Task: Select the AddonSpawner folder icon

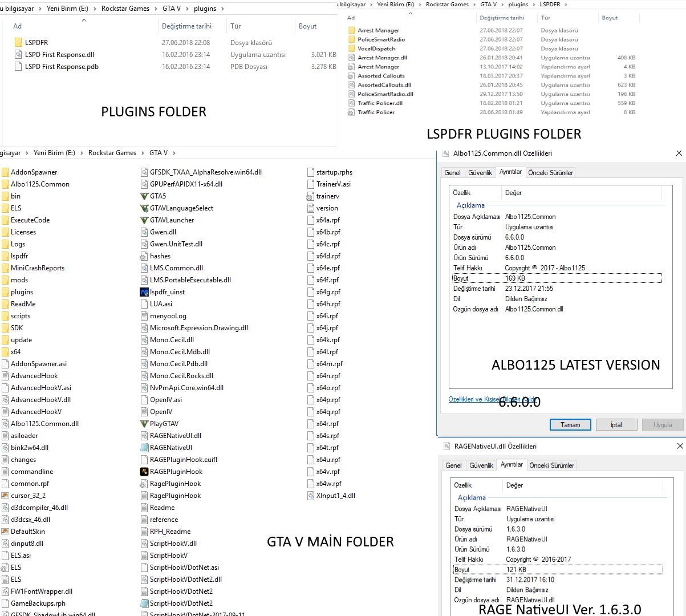Action: tap(5, 172)
